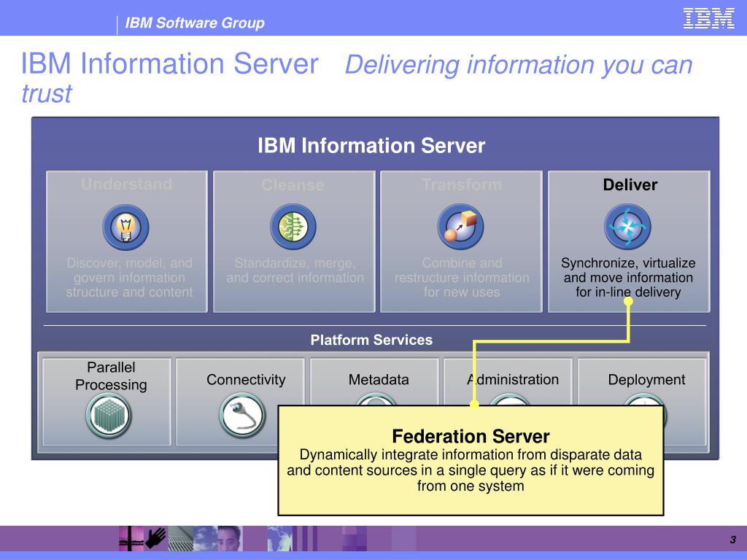Click 'IBM Software Group' header text
747x560 pixels.
point(194,23)
